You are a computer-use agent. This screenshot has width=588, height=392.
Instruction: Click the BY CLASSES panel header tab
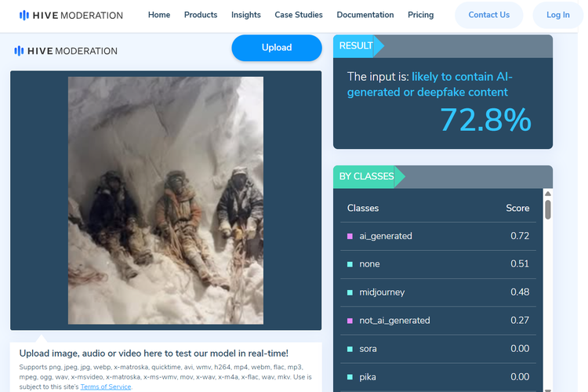coord(368,176)
